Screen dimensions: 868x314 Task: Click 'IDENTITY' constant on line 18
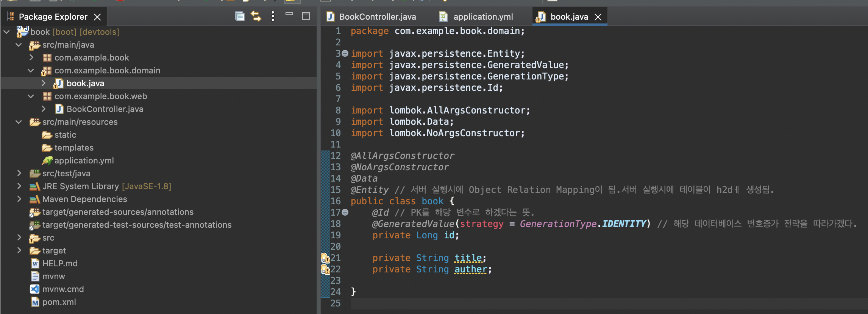(x=624, y=224)
